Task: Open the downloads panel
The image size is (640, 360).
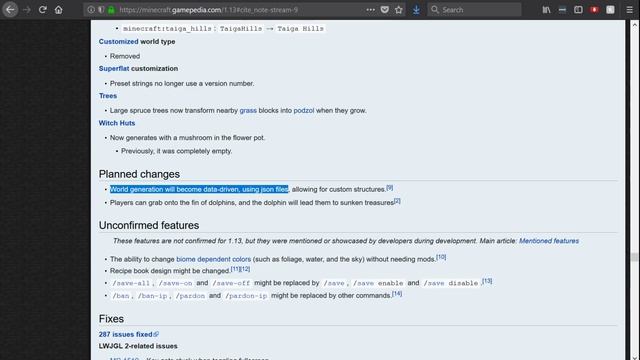Action: pos(416,9)
